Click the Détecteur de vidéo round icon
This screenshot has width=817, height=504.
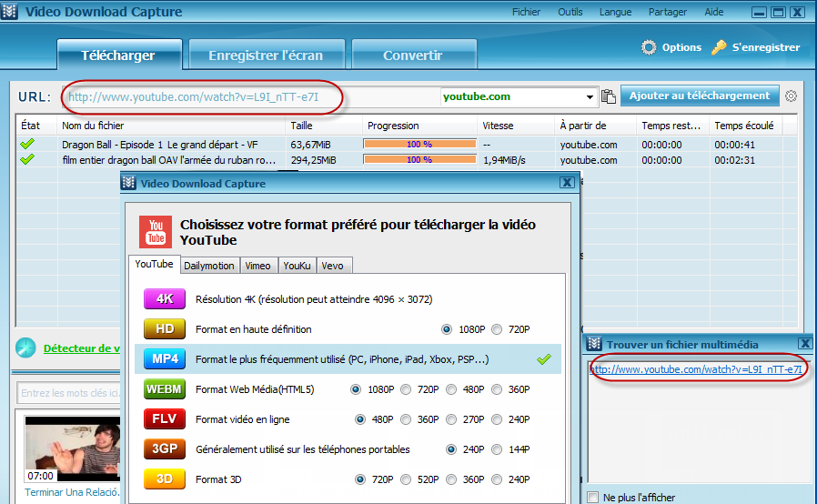tap(25, 348)
